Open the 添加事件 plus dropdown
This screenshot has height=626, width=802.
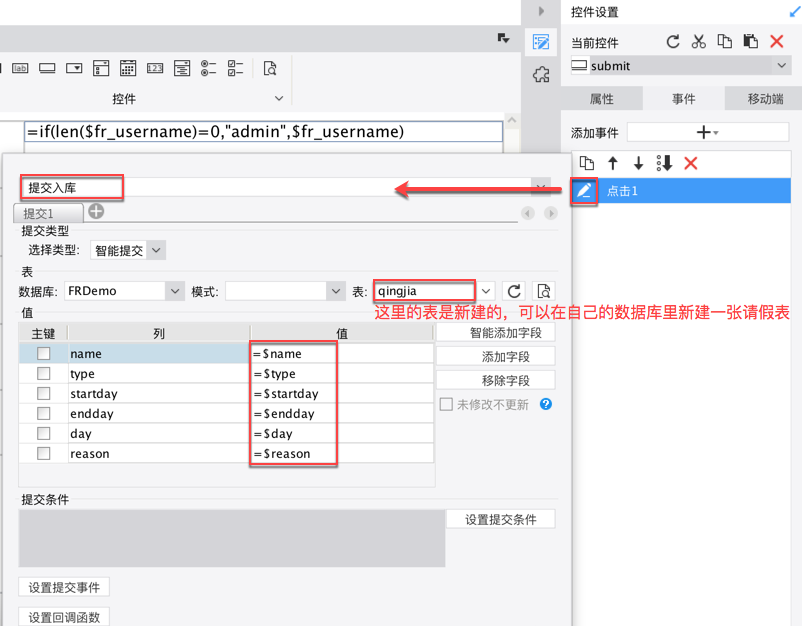click(x=708, y=132)
